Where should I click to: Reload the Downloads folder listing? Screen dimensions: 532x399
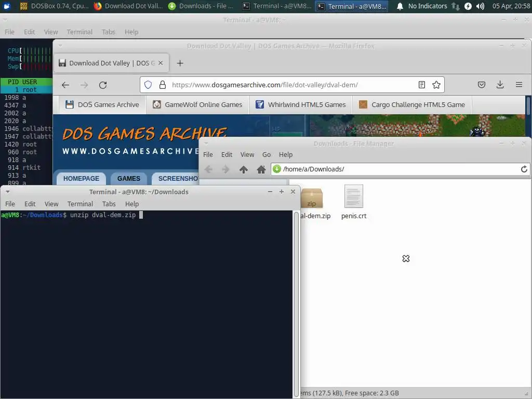524,169
